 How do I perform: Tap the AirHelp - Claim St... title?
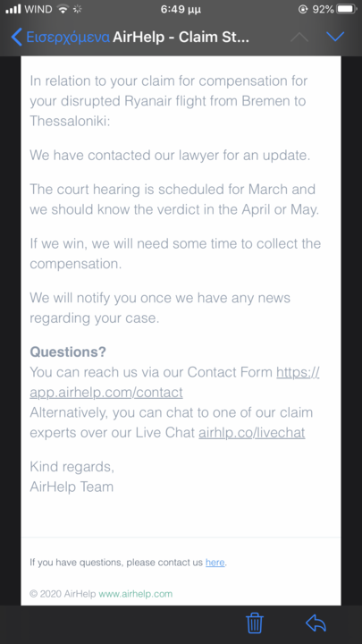[181, 37]
